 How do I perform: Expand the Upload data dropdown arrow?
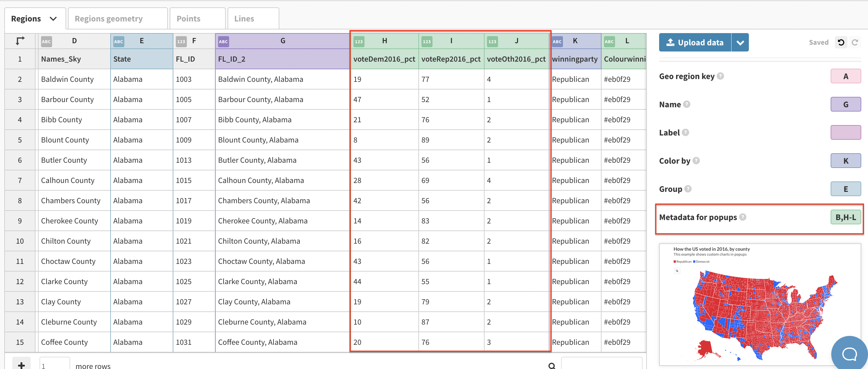coord(740,43)
